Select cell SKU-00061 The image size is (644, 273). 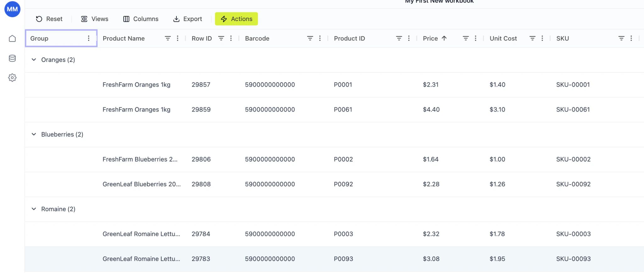(573, 110)
